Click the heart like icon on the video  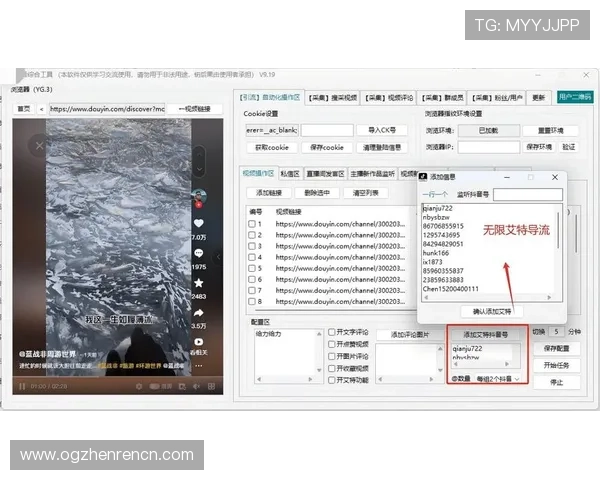coord(199,223)
